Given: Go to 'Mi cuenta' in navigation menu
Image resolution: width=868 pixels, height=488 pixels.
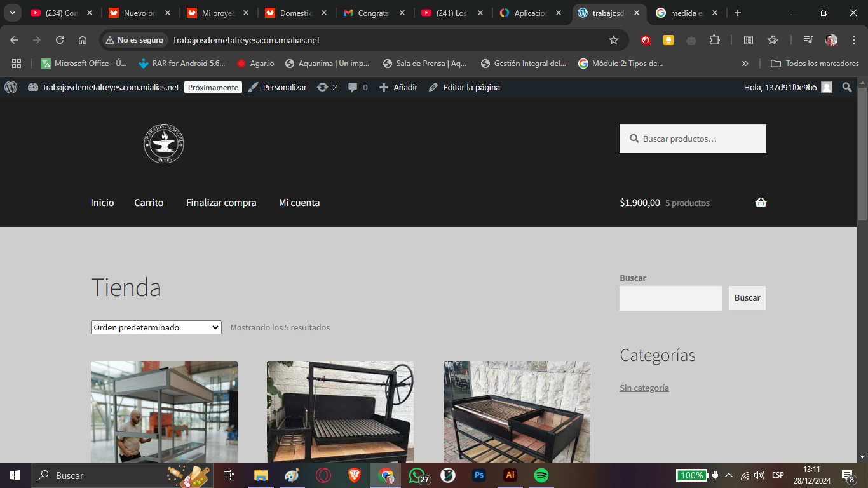Looking at the screenshot, I should click(299, 203).
